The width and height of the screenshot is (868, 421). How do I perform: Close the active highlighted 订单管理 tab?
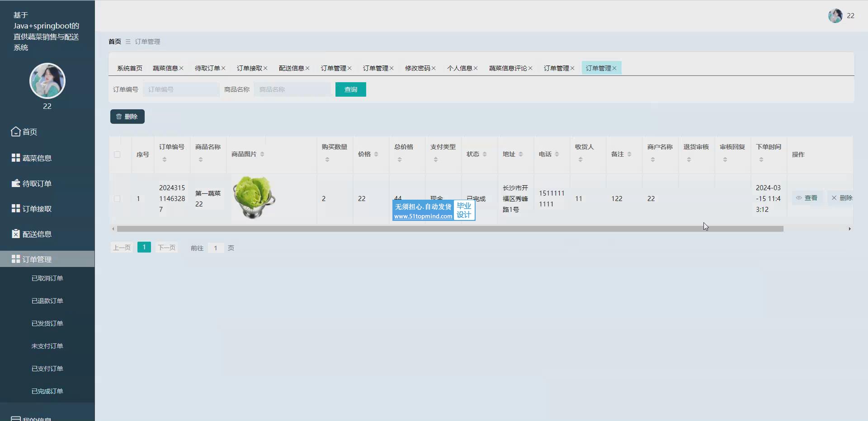[x=614, y=68]
